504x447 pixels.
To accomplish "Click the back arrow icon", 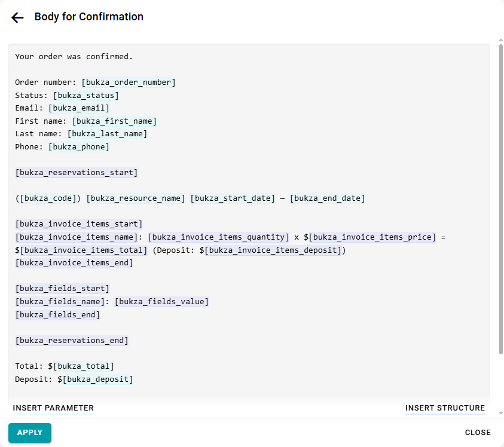I will 17,17.
